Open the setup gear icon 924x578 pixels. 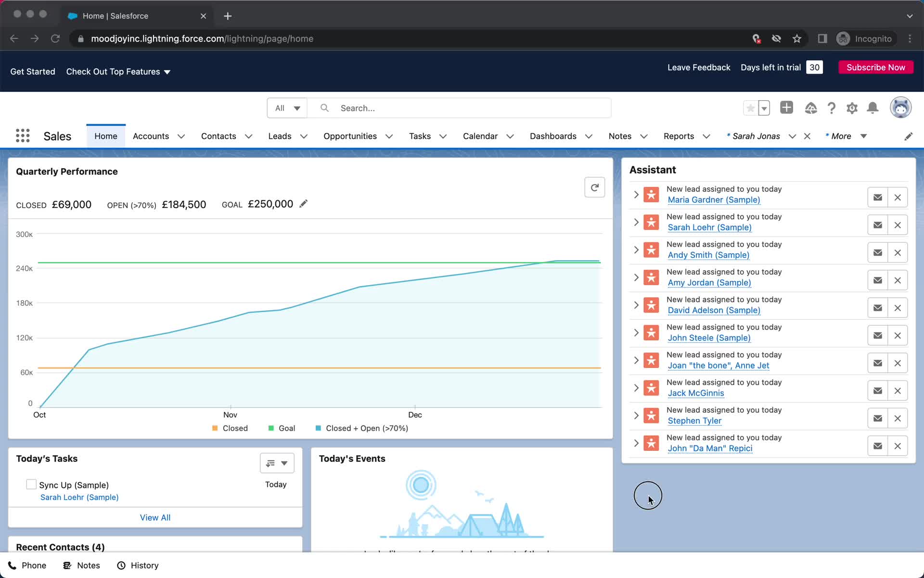(x=852, y=108)
